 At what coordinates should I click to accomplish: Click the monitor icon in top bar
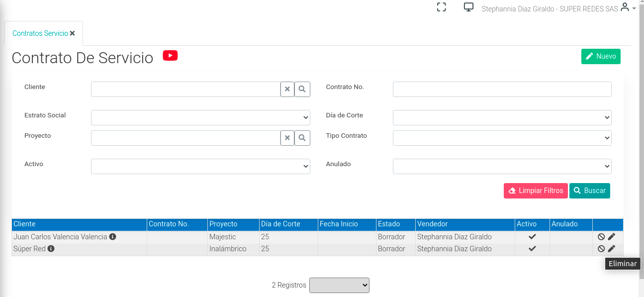pyautogui.click(x=468, y=7)
